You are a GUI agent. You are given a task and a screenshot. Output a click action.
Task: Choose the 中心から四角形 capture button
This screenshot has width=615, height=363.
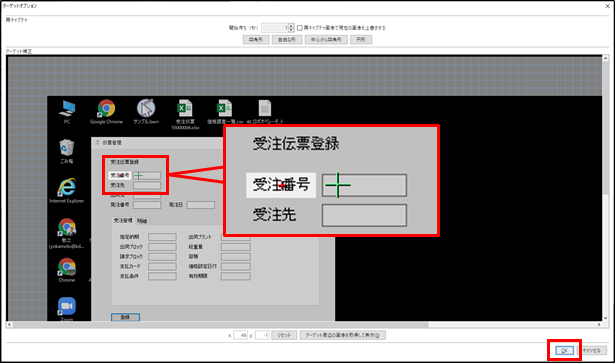(x=326, y=40)
